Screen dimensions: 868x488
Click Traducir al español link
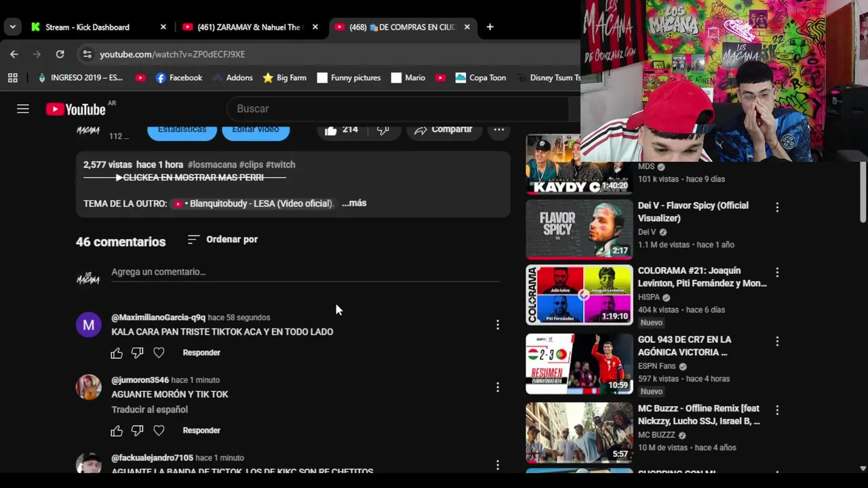[x=150, y=409]
